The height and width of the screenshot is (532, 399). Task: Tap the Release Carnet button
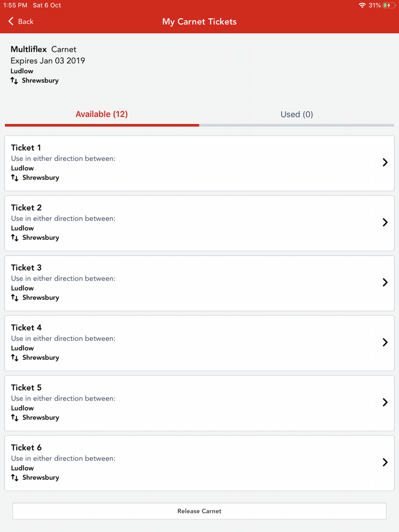(199, 511)
